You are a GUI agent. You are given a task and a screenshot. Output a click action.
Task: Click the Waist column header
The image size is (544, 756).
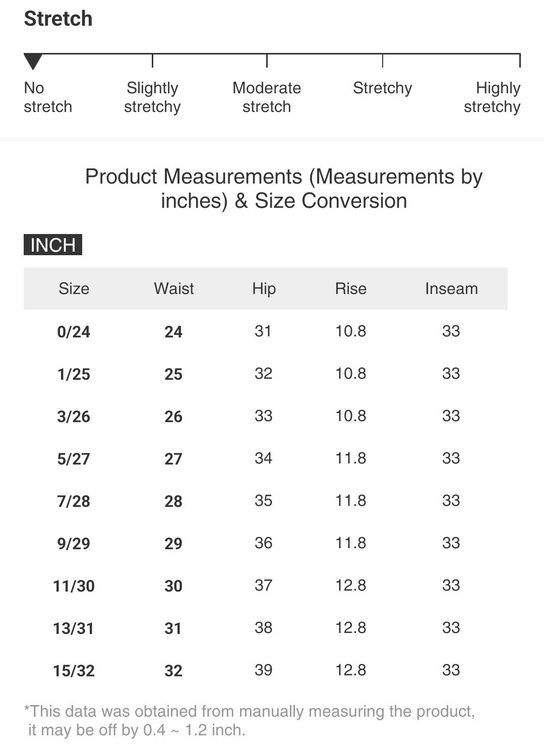coord(173,288)
